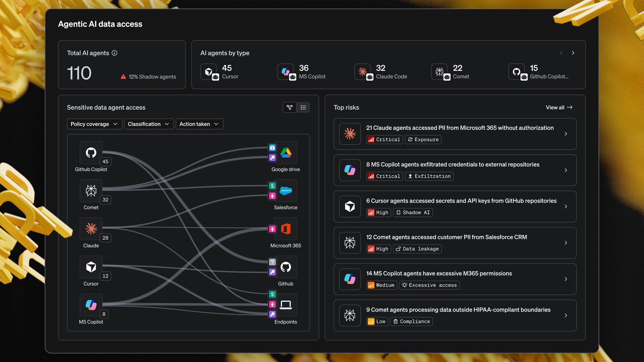The height and width of the screenshot is (362, 644).
Task: Open the 21 Claude agents accessed PII risk title
Action: click(460, 128)
